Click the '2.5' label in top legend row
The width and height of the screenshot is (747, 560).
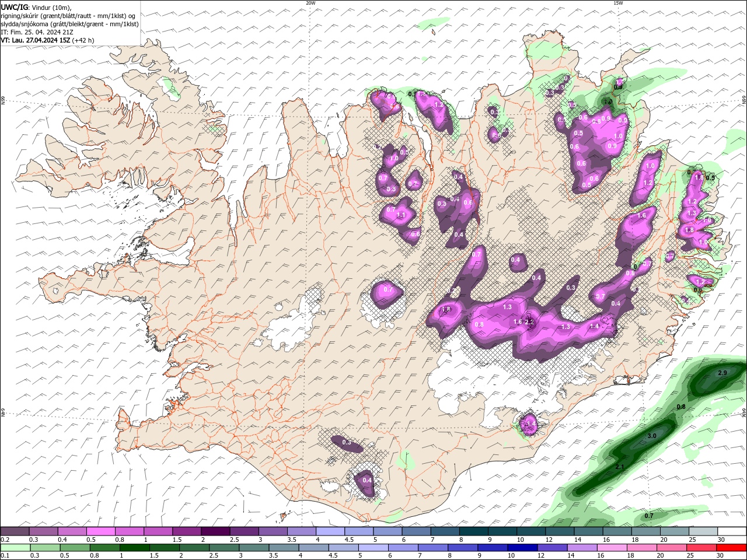[234, 540]
